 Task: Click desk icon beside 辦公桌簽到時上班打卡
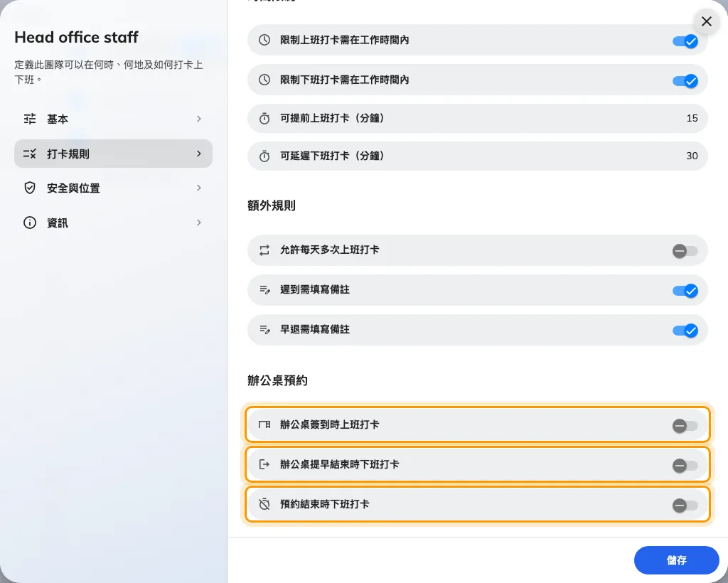pyautogui.click(x=264, y=424)
